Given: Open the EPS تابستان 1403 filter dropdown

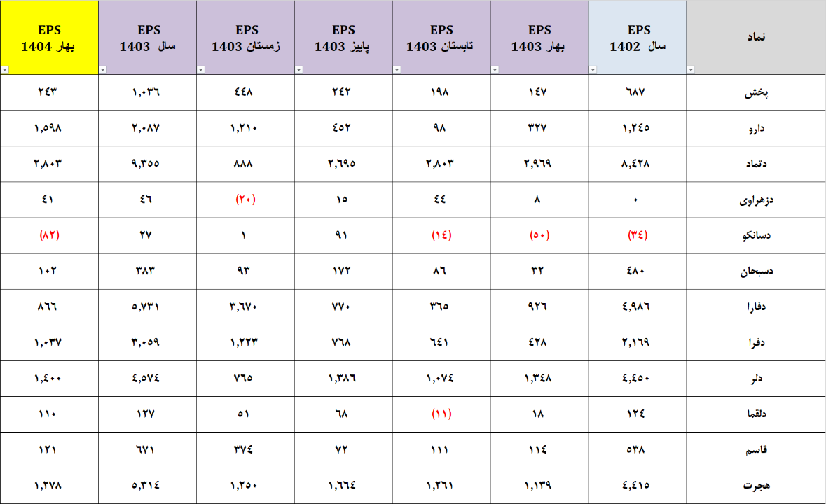Looking at the screenshot, I should pos(397,70).
